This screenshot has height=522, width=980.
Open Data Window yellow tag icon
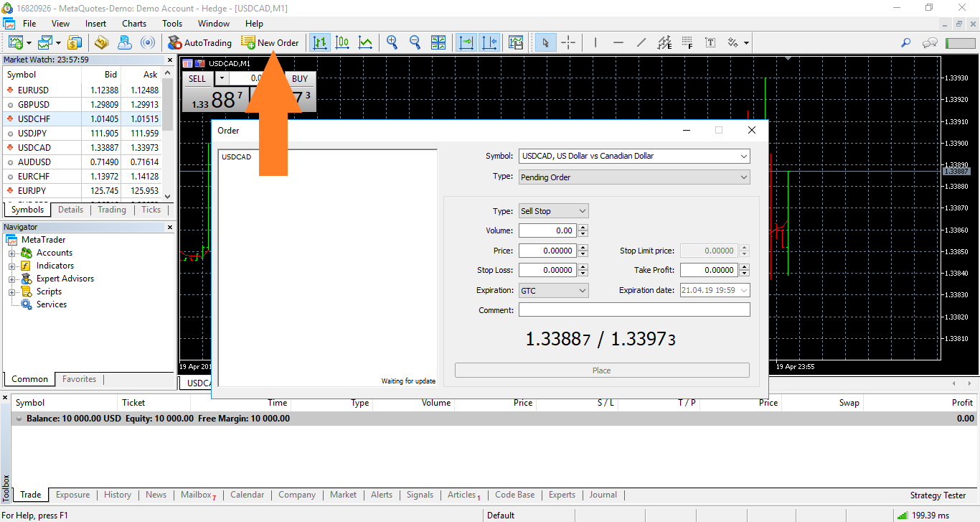click(101, 42)
